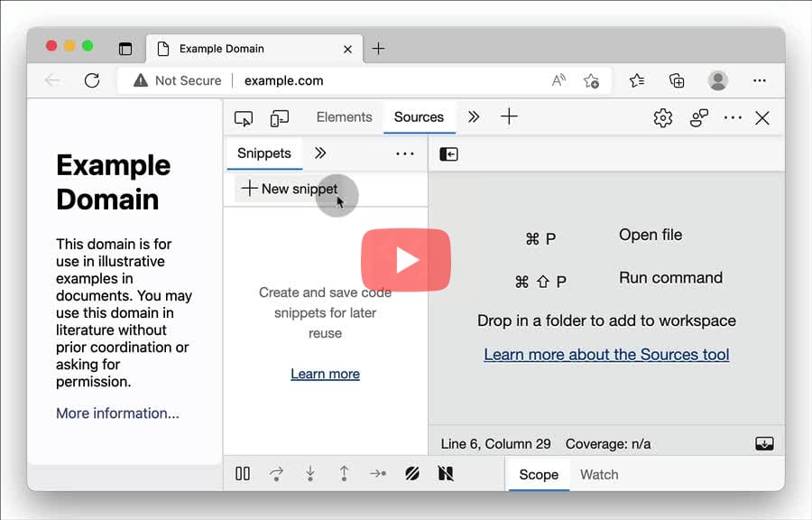Toggle pause on exceptions icon
The width and height of the screenshot is (812, 520).
pyautogui.click(x=446, y=473)
